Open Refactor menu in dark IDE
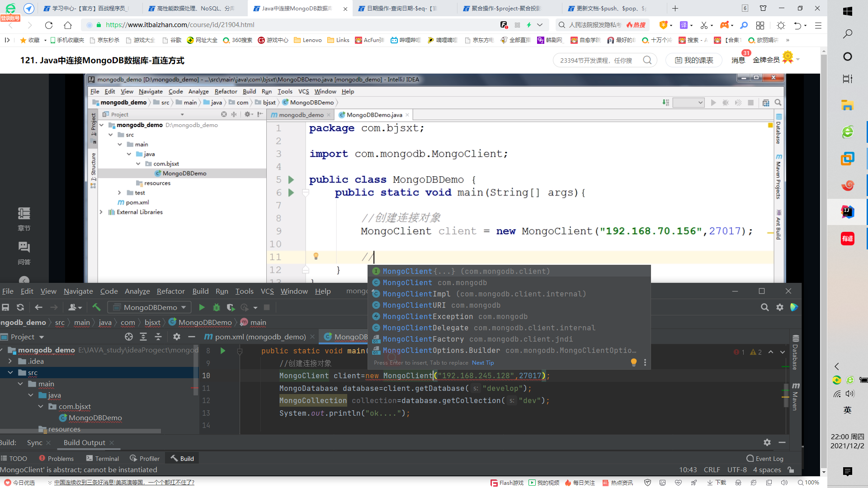 click(x=170, y=291)
